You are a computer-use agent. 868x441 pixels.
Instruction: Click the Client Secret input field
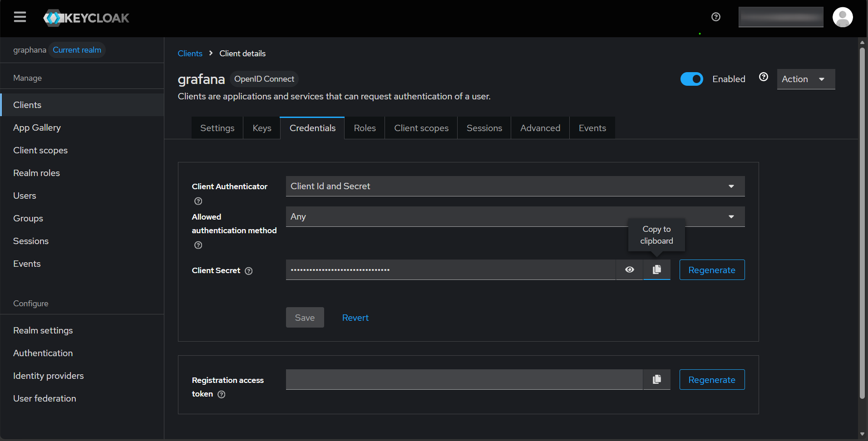(451, 269)
